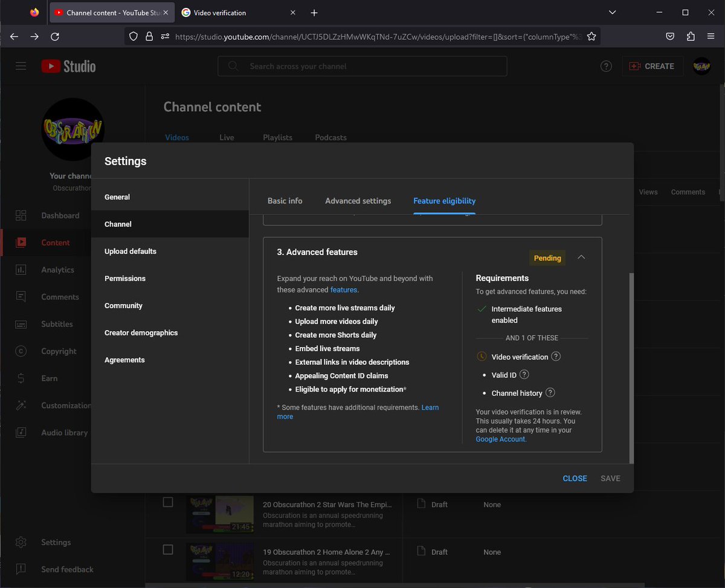Screen dimensions: 725x588
Task: Click the browser Back arrow
Action: [x=14, y=36]
